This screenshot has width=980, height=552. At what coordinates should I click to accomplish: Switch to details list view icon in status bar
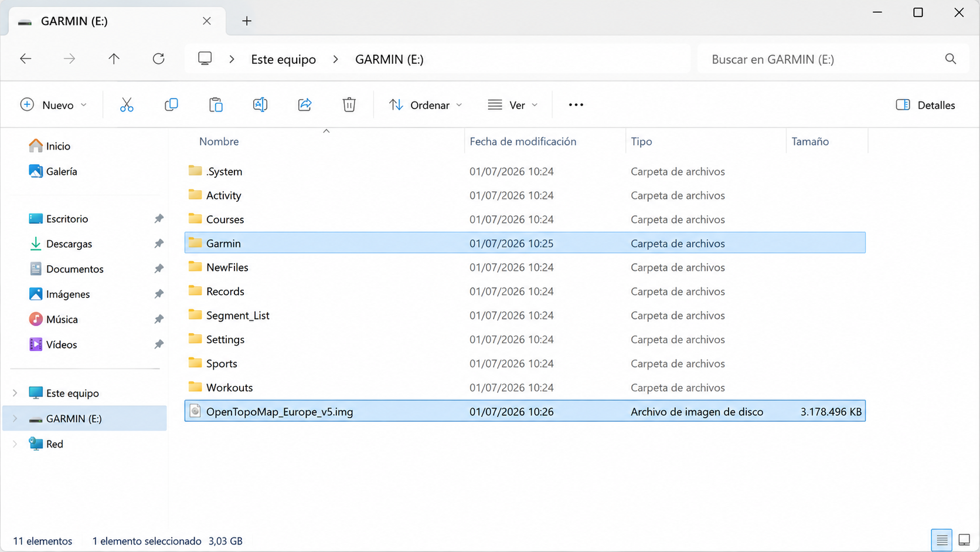[942, 540]
